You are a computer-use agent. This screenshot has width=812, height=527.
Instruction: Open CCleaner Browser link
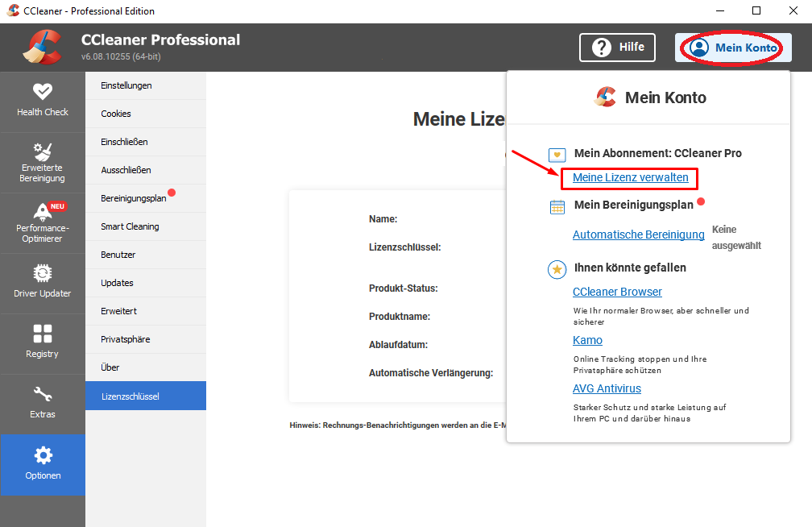point(617,292)
